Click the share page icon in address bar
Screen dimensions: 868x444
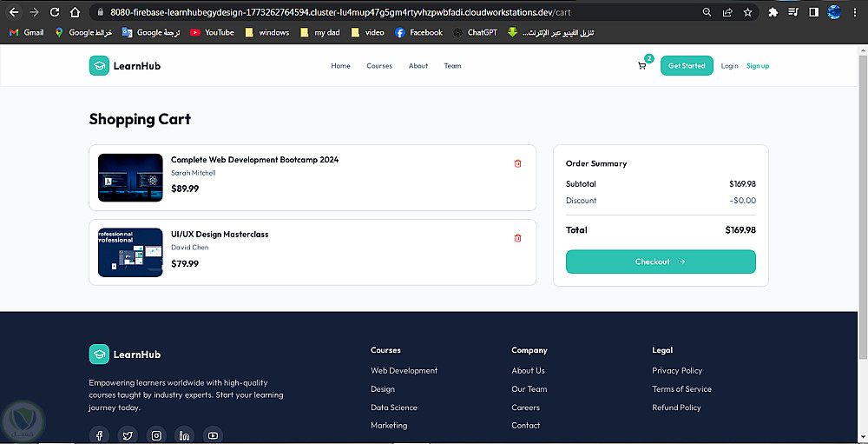click(727, 12)
